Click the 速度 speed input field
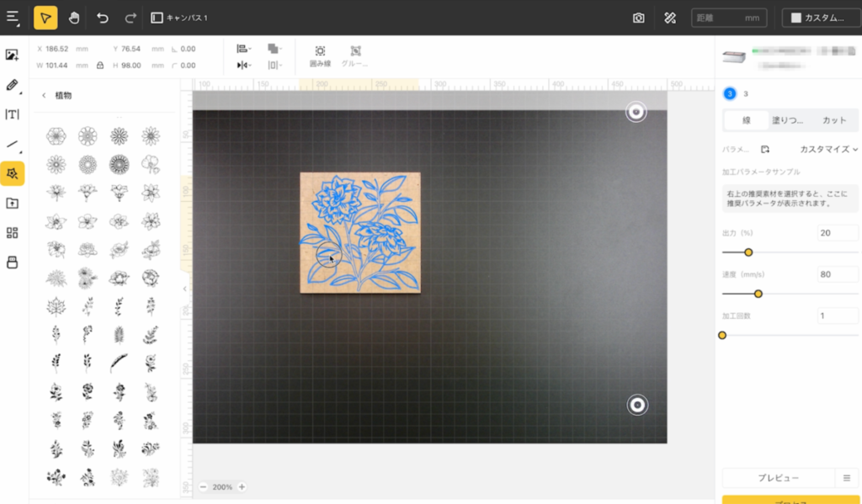 point(837,274)
